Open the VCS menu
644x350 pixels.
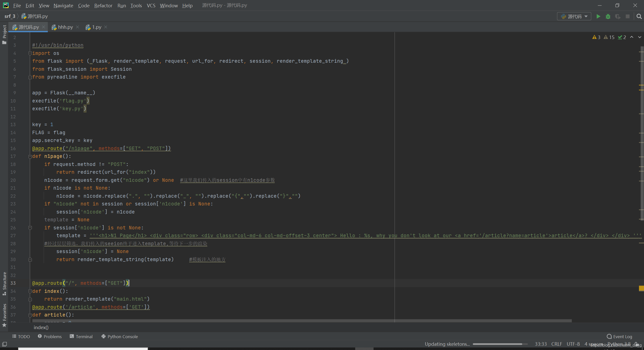tap(151, 5)
